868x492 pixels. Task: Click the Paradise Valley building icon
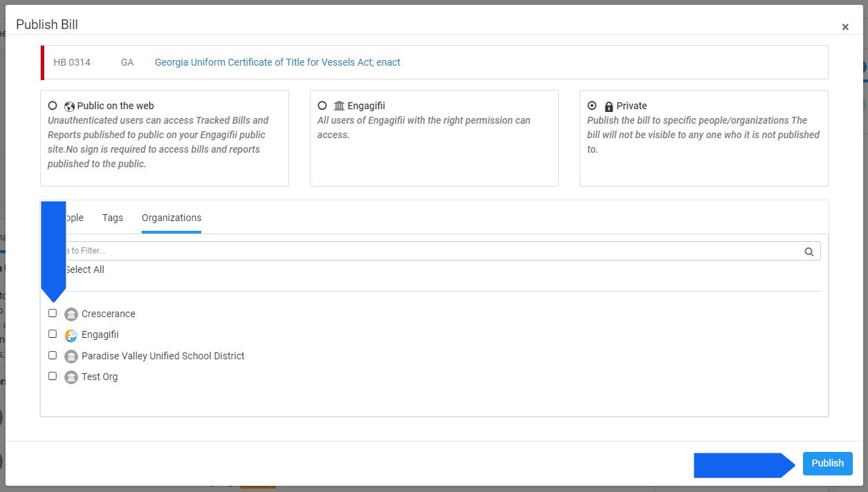click(71, 357)
